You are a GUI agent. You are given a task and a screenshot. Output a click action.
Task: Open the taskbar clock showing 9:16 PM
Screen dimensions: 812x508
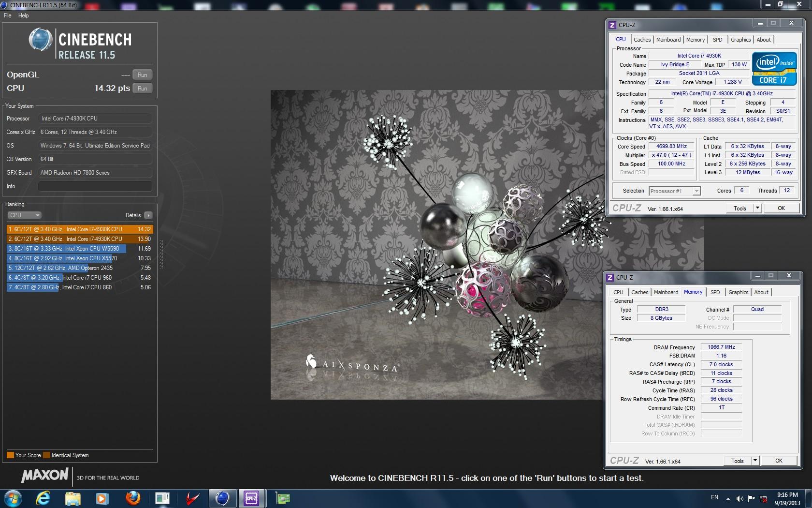pos(787,499)
